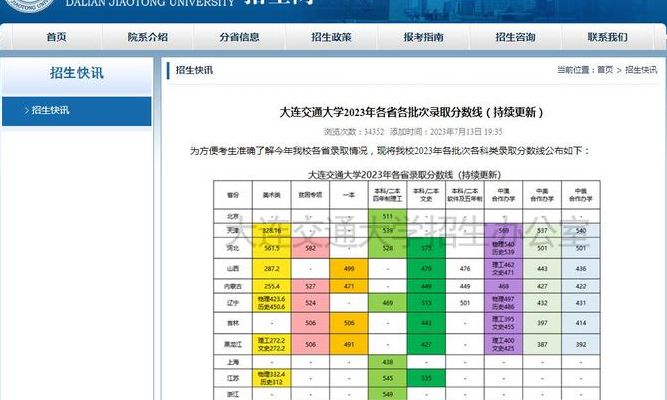Select the 河北 row label
Screen dimensions: 667x400
click(x=233, y=248)
